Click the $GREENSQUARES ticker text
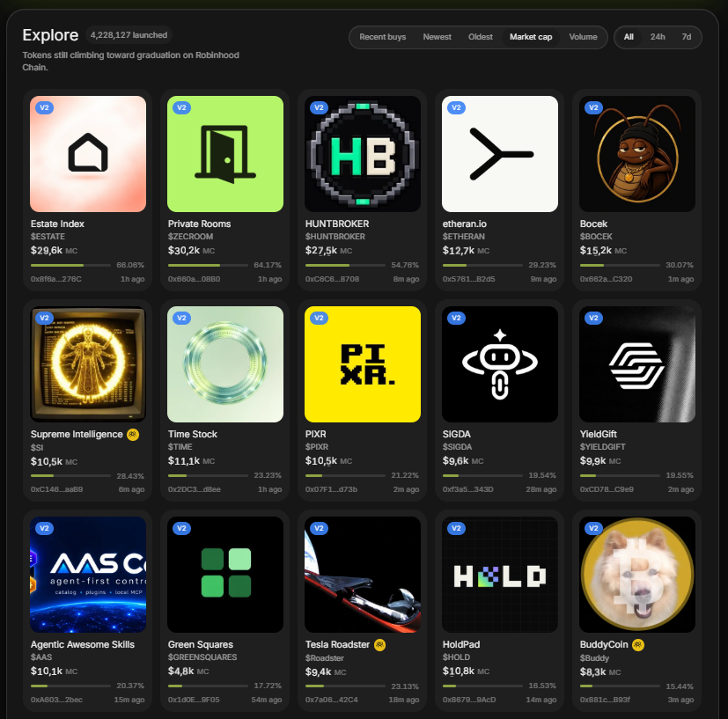This screenshot has width=728, height=719. pyautogui.click(x=202, y=657)
